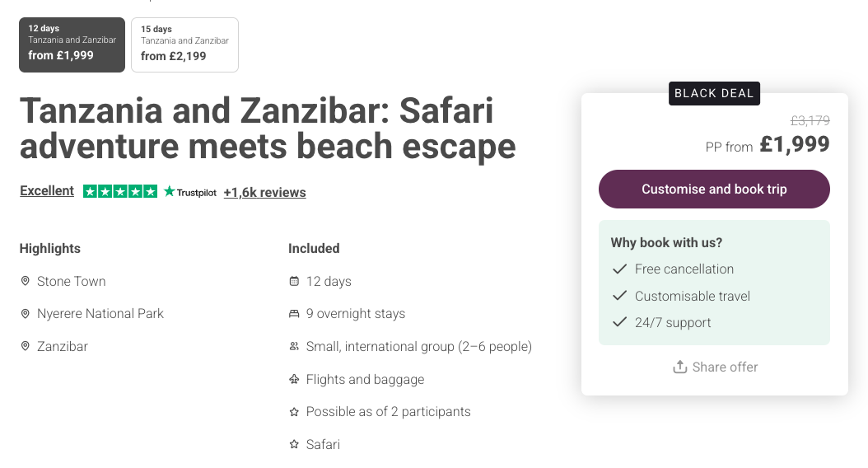Click the calendar icon next to 12 days

(294, 282)
